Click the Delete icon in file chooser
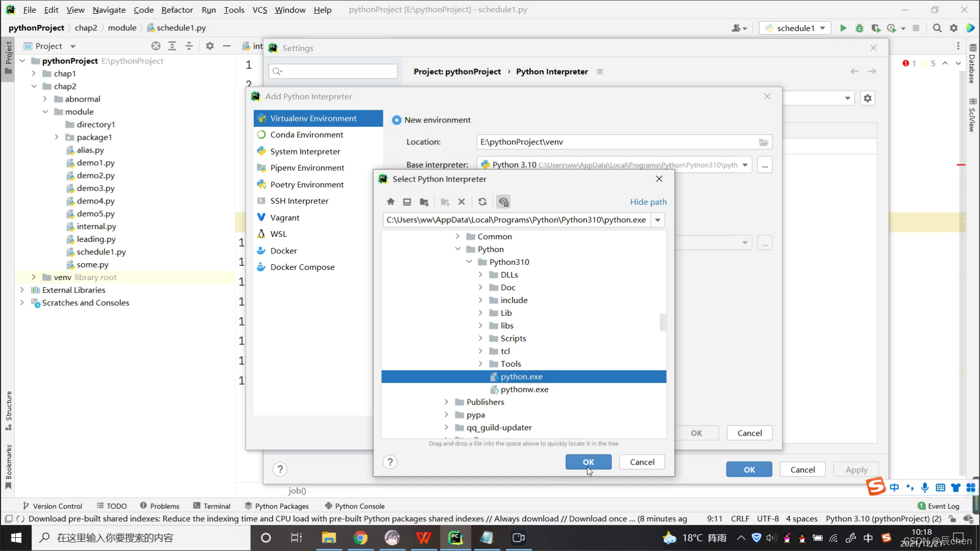 tap(461, 202)
